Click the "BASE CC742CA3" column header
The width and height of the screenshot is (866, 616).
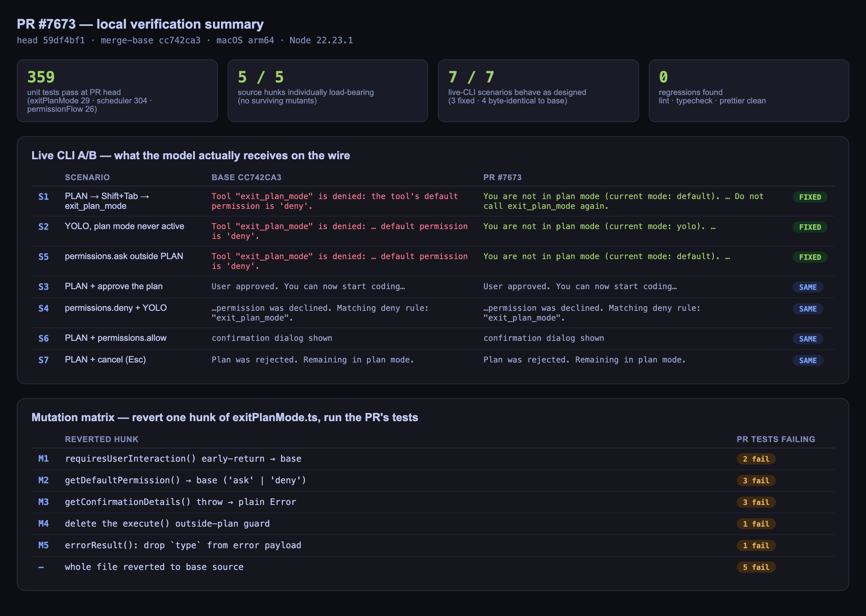(247, 177)
